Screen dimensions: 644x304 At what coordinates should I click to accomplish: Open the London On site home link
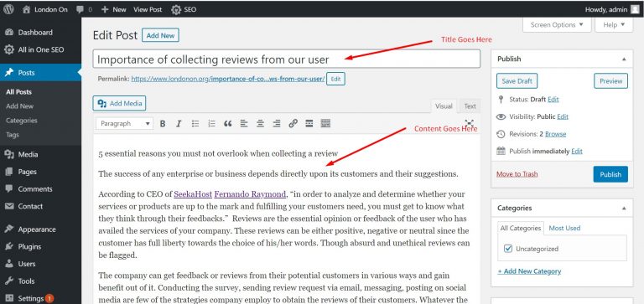click(x=45, y=9)
